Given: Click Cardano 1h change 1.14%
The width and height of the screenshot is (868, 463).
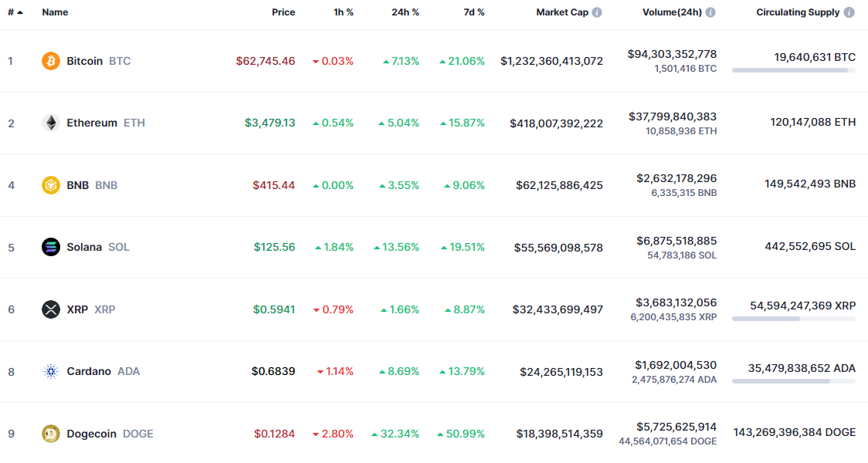Looking at the screenshot, I should (x=335, y=371).
